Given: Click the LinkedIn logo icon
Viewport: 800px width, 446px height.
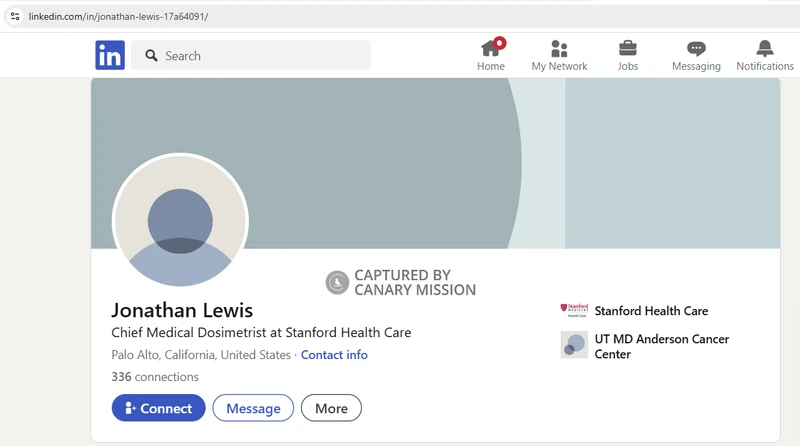Looking at the screenshot, I should pyautogui.click(x=110, y=55).
